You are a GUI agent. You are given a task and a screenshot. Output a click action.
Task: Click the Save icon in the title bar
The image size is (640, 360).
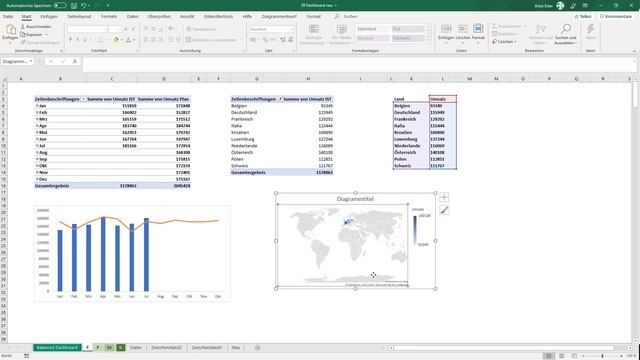click(74, 5)
